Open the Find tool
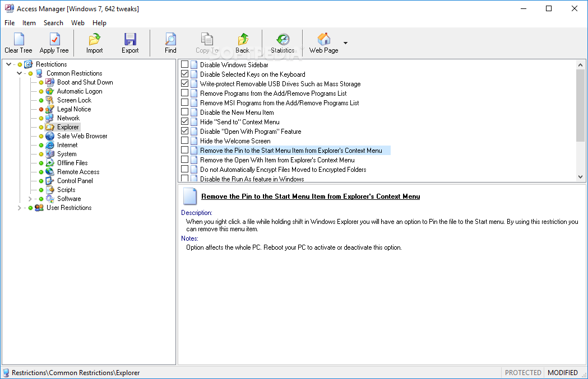The image size is (588, 379). click(170, 44)
